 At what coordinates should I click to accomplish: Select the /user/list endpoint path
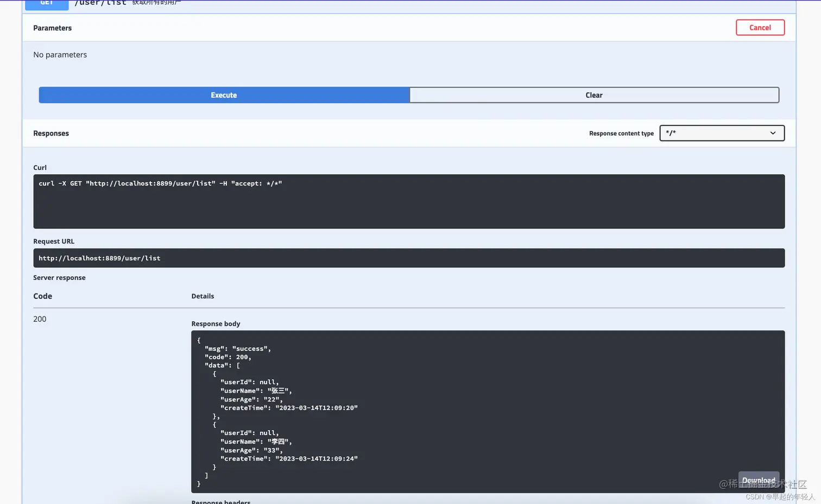100,3
